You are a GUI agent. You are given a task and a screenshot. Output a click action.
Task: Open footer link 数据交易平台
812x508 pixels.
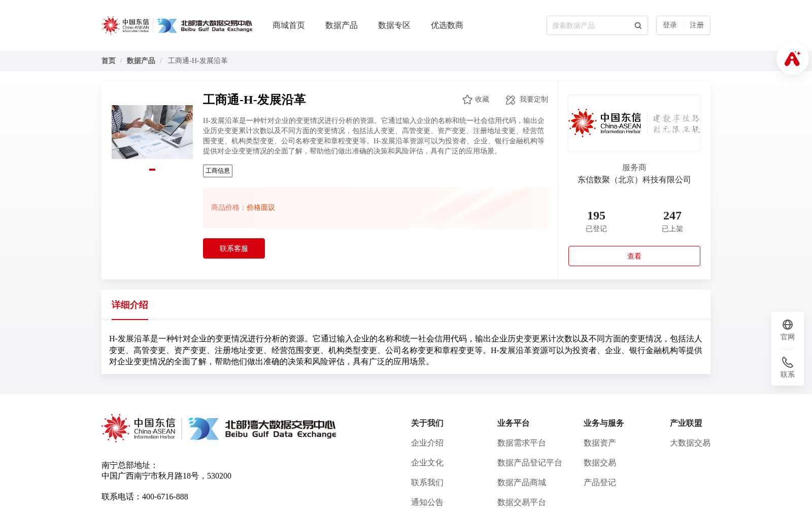[522, 502]
